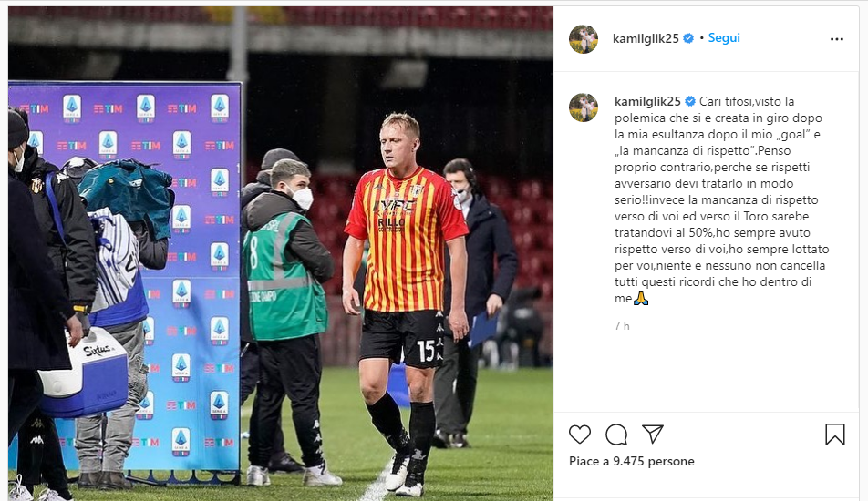868x501 pixels.
Task: Click the header profile avatar picture
Action: (584, 39)
